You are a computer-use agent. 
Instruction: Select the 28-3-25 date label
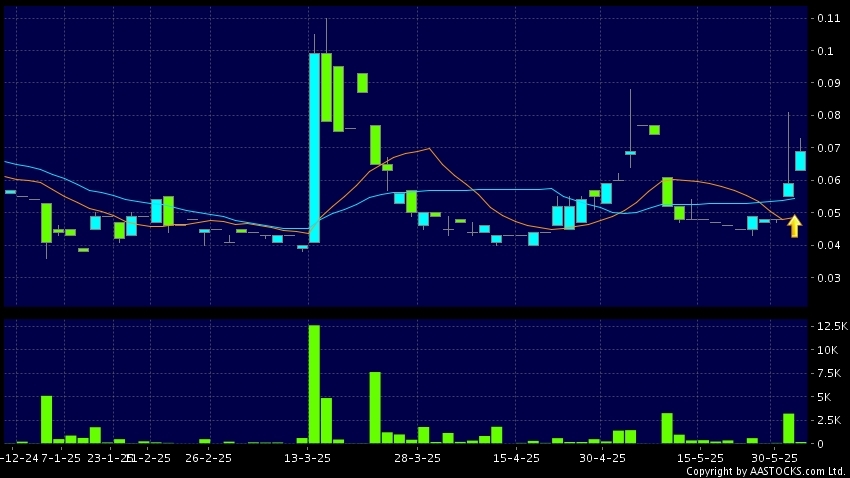pyautogui.click(x=417, y=458)
